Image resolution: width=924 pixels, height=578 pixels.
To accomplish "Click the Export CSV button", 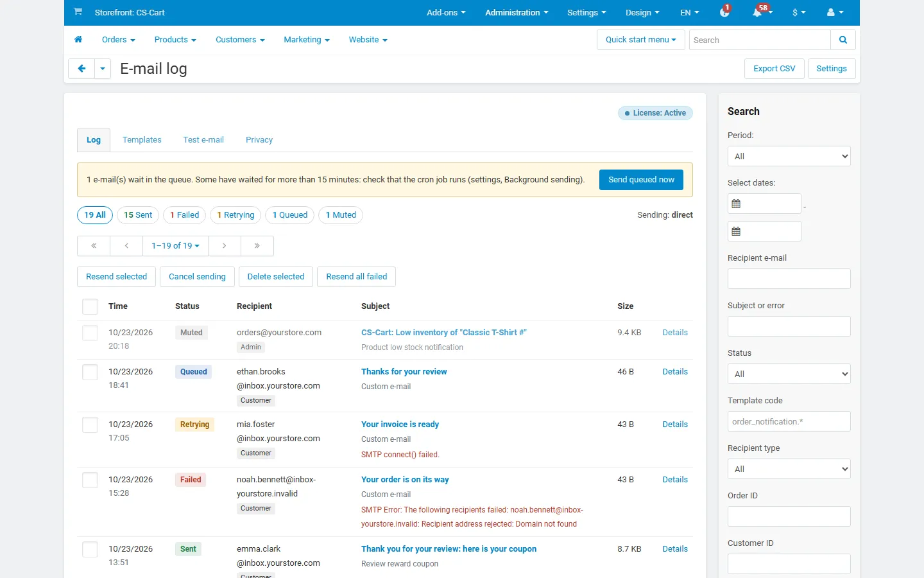I will [774, 69].
